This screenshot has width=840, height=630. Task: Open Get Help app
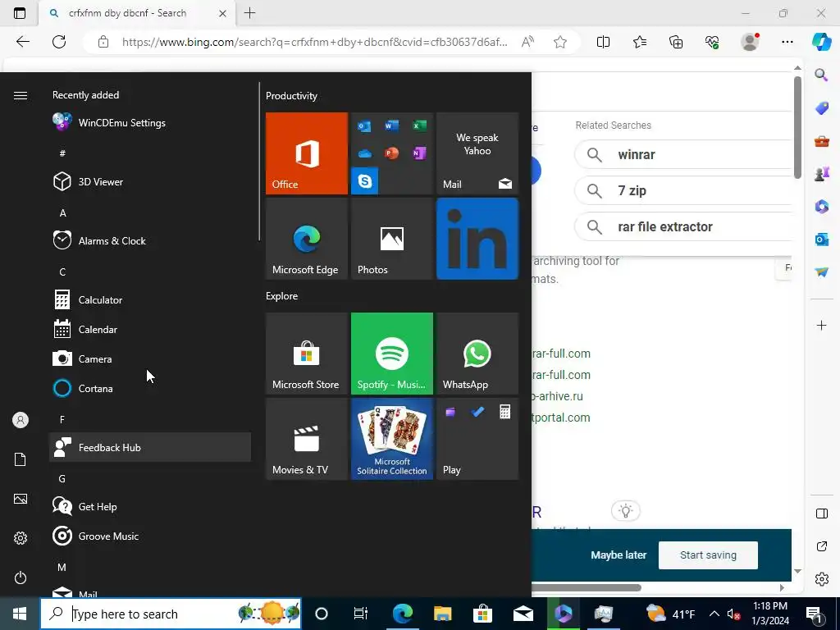coord(150,506)
